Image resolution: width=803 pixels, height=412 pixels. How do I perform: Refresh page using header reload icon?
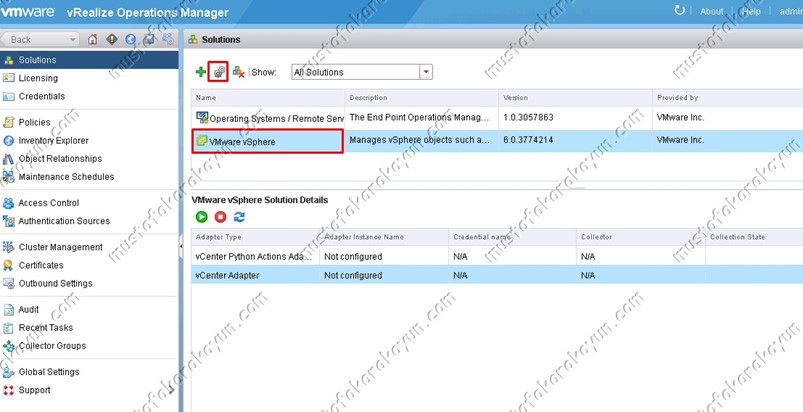680,10
